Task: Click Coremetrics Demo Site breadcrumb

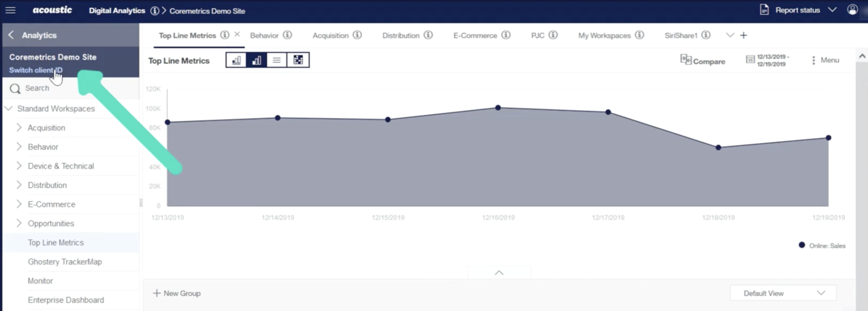Action: pyautogui.click(x=207, y=11)
